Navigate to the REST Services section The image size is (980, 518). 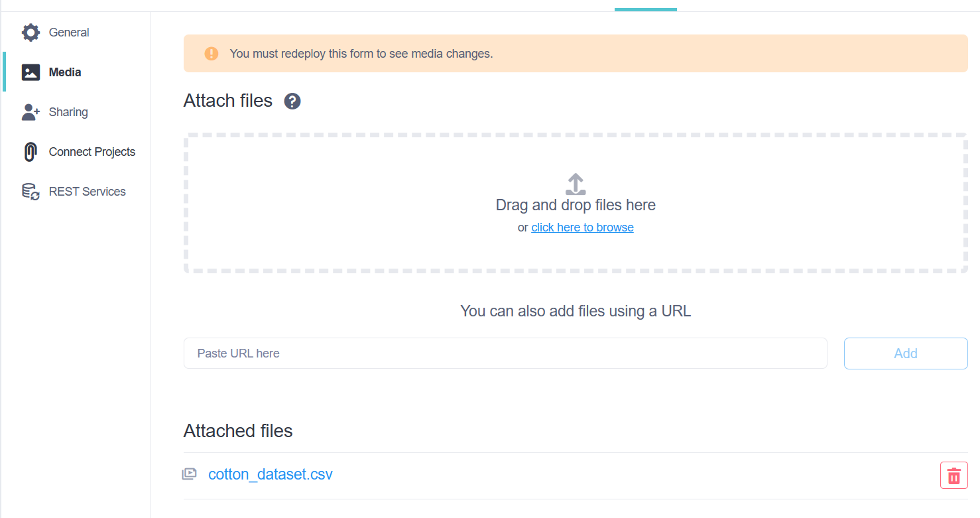[x=88, y=192]
